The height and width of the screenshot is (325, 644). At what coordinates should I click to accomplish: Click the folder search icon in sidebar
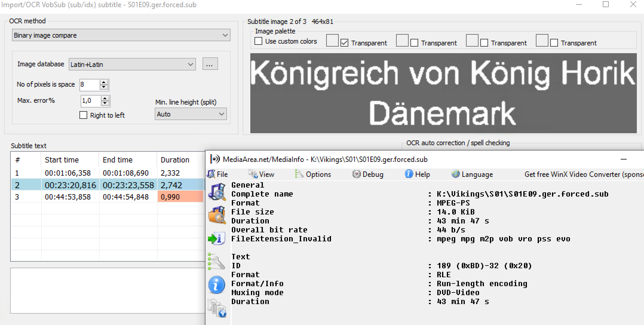[217, 215]
